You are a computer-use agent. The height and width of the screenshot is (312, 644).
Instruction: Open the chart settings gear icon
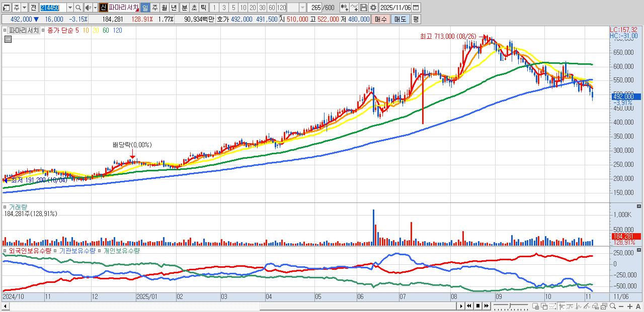tap(373, 8)
